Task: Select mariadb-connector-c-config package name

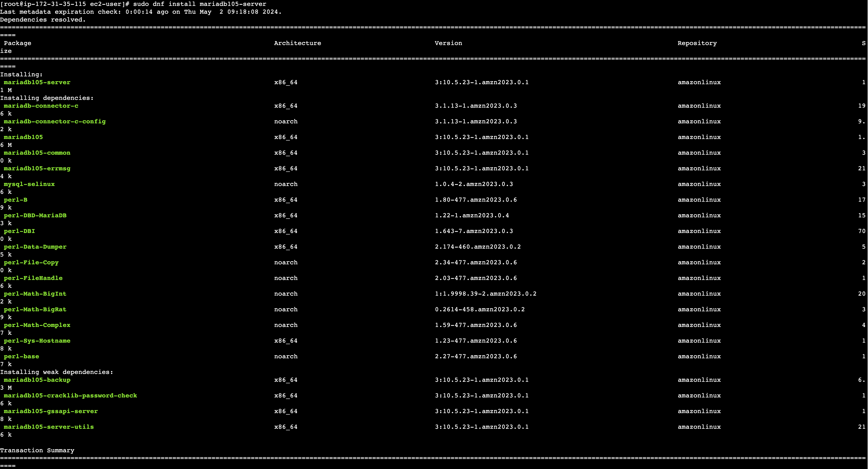Action: (x=55, y=122)
